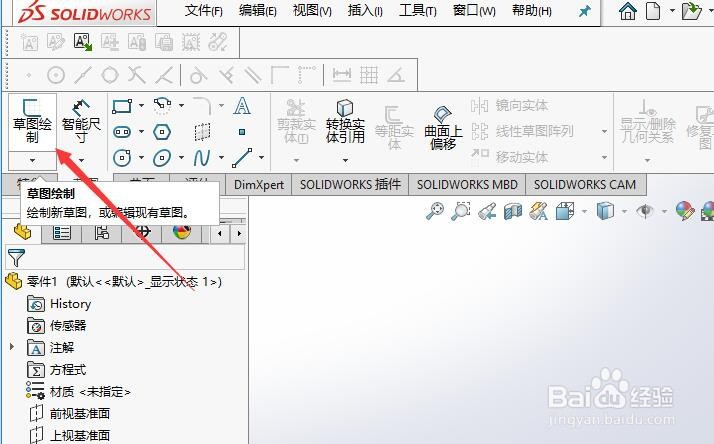Open the ConfigurationManager tab
Image resolution: width=714 pixels, height=444 pixels.
click(x=102, y=233)
